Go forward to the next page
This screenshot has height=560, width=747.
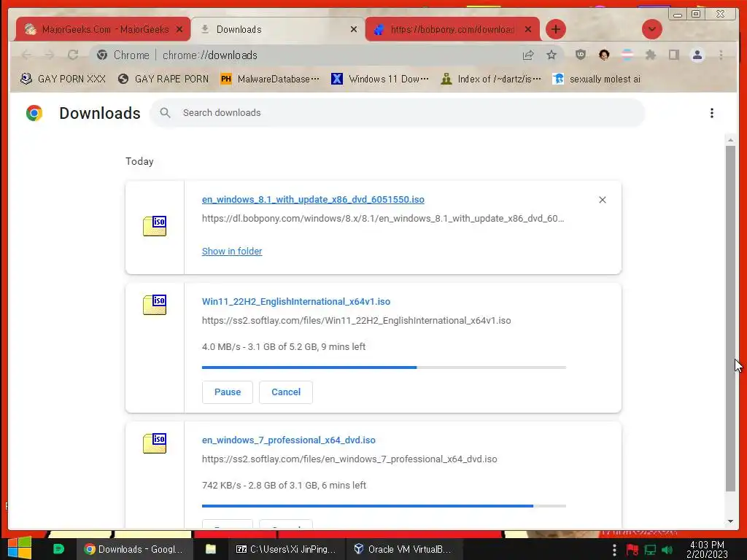tap(50, 55)
